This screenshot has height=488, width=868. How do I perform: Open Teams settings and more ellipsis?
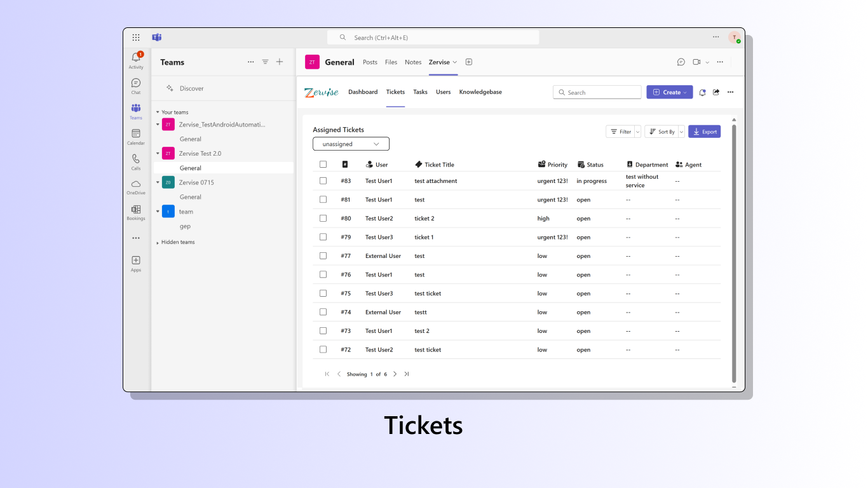point(716,37)
